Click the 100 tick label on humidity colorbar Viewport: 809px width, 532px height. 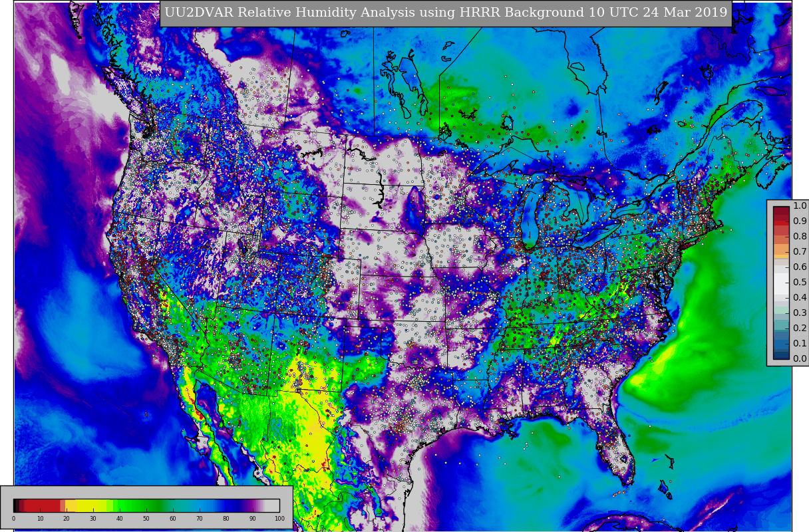click(x=279, y=519)
